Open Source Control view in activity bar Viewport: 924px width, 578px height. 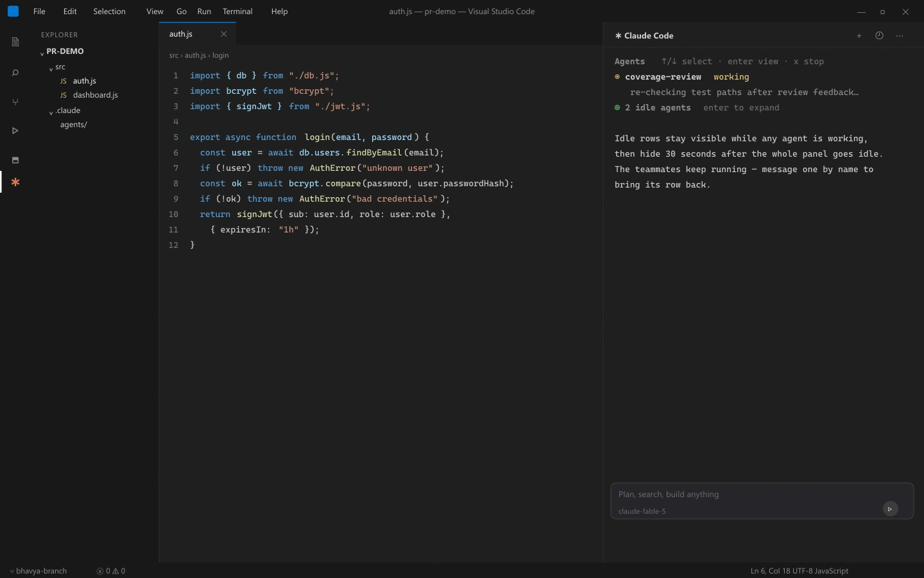(x=15, y=102)
